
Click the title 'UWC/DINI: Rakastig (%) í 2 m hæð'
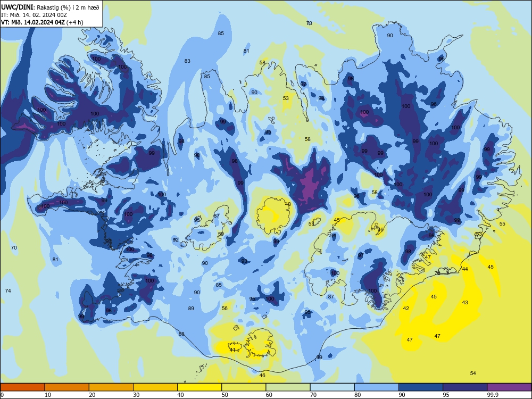(x=50, y=7)
